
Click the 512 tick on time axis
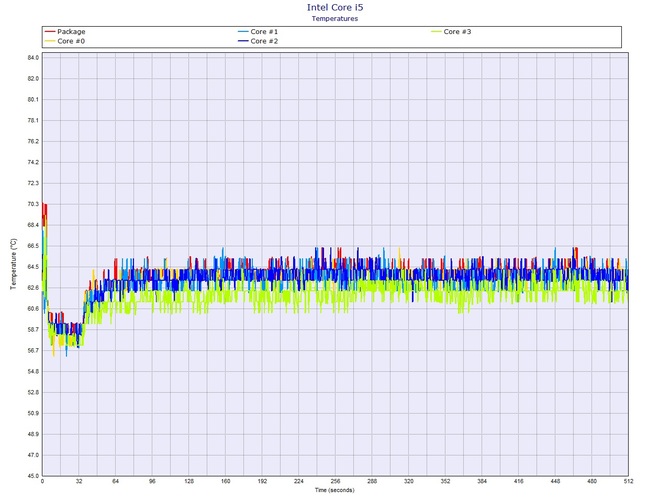(x=629, y=481)
